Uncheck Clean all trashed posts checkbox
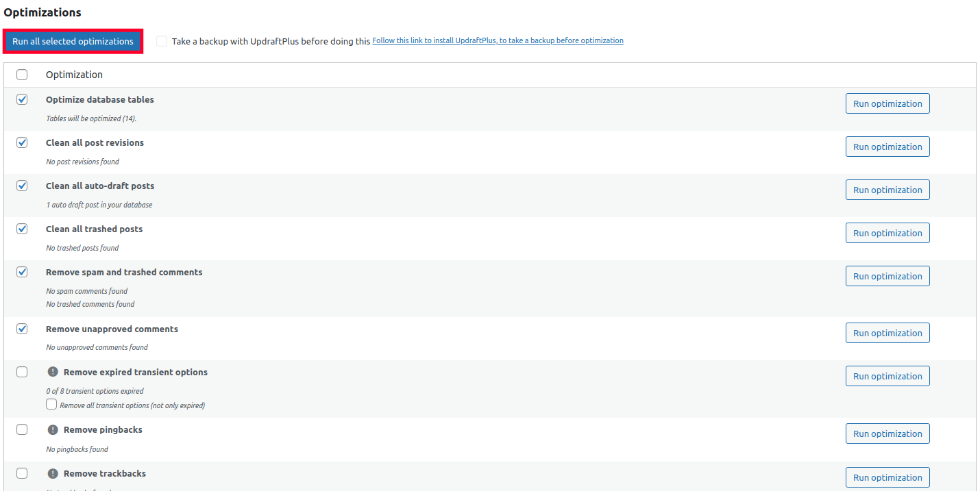 (x=22, y=229)
